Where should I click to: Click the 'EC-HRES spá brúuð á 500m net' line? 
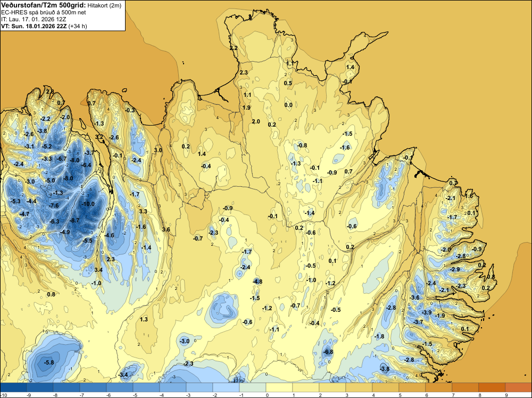(x=44, y=12)
